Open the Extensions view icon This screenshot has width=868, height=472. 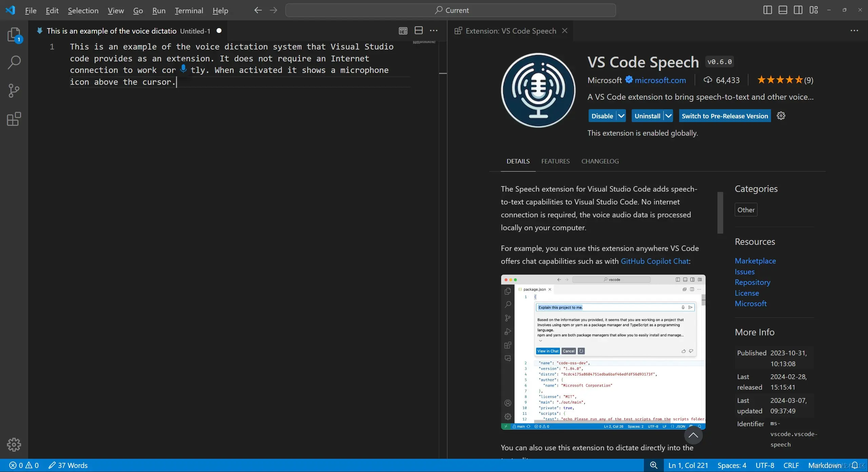coord(14,119)
